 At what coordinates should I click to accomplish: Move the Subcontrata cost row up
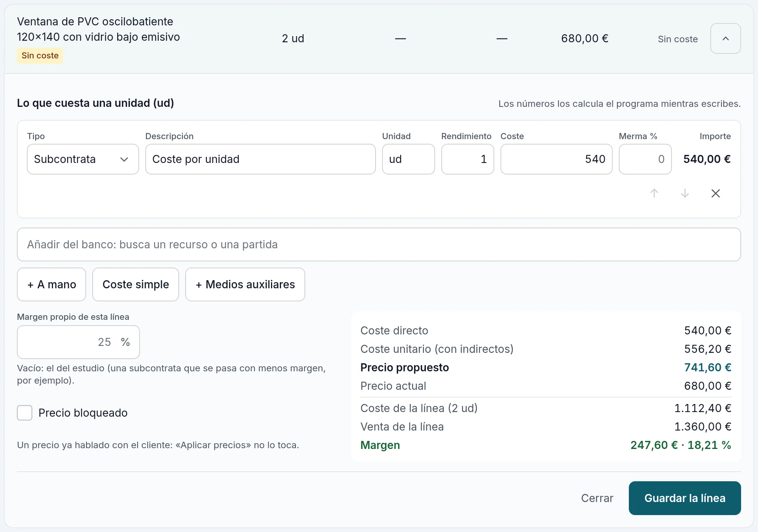point(654,193)
